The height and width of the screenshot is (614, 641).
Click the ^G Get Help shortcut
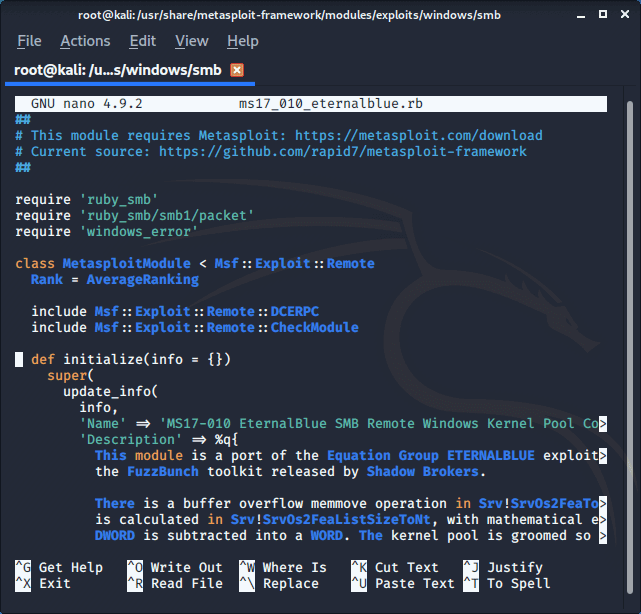pyautogui.click(x=59, y=567)
